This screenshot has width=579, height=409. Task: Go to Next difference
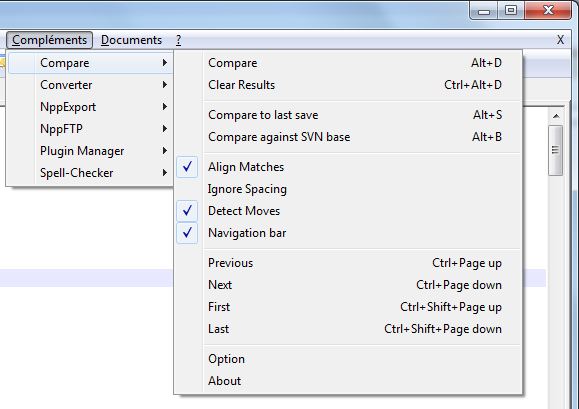(x=348, y=285)
